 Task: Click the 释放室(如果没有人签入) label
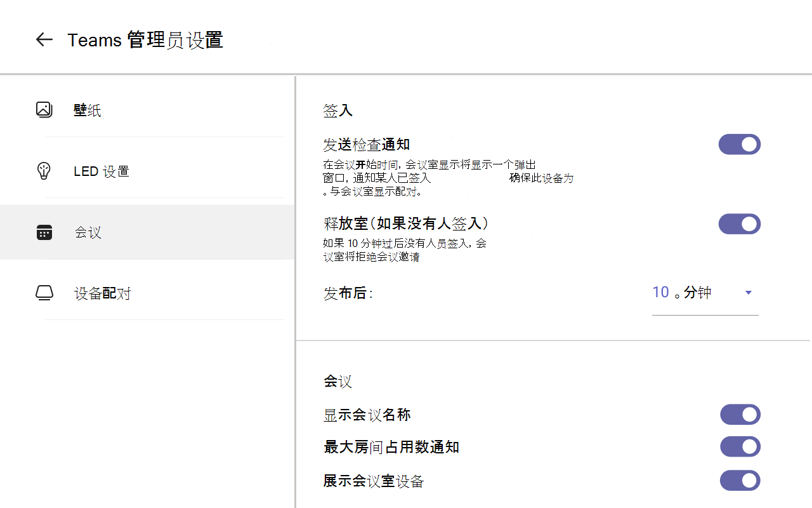point(406,224)
